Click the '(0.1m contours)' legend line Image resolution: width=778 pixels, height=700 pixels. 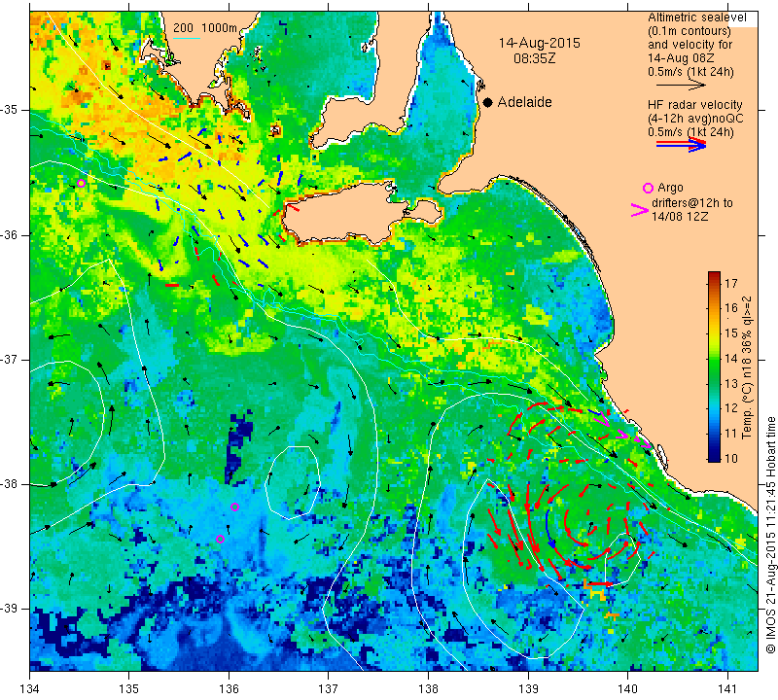[690, 31]
